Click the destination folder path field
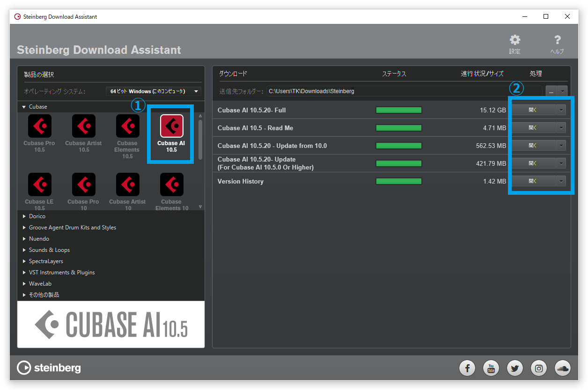 coord(404,91)
